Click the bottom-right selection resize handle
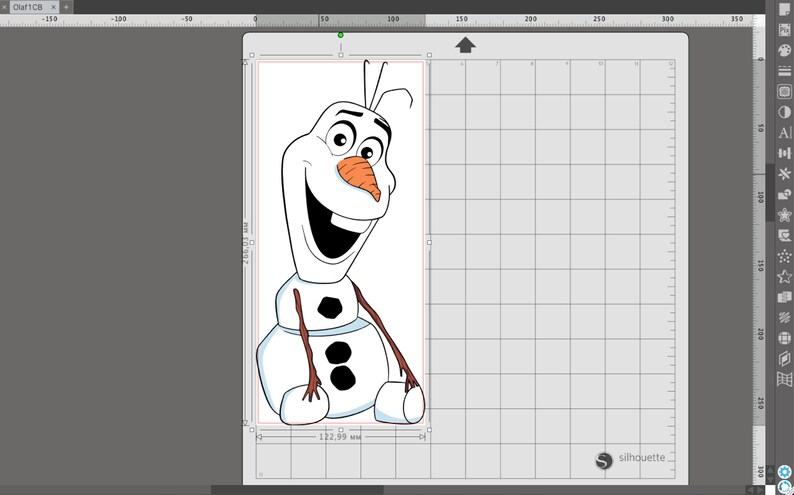Viewport: 794px width, 495px height. [429, 430]
